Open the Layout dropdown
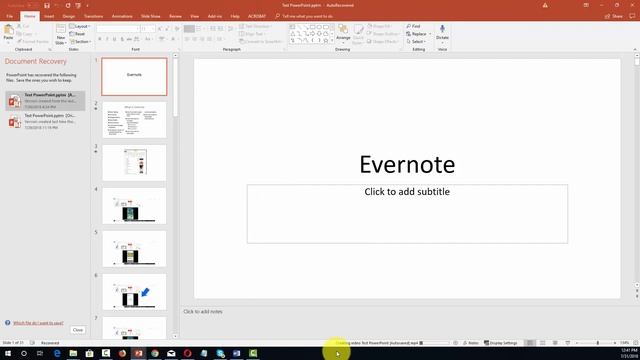This screenshot has width=640, height=360. [80, 26]
